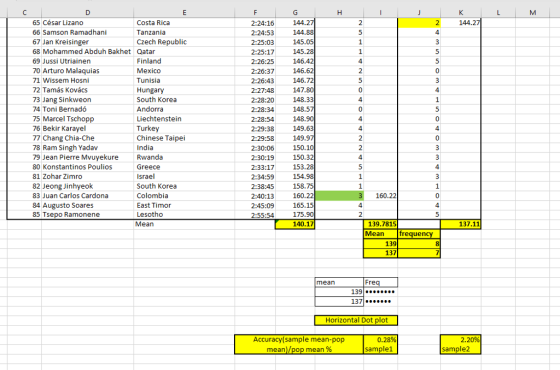
Task: Select column H header
Action: [339, 12]
